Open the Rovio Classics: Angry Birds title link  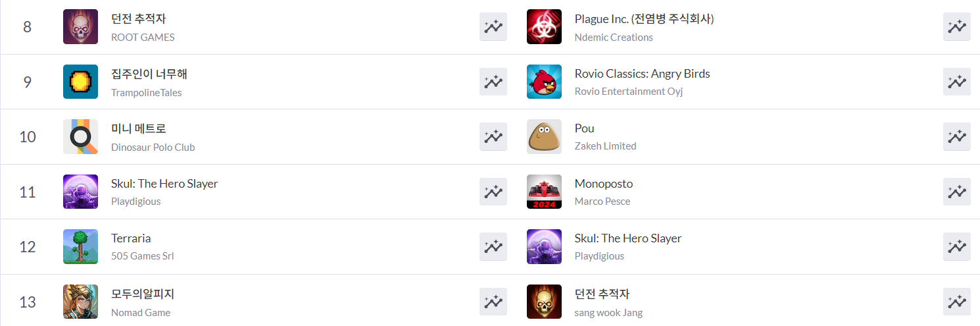(x=642, y=74)
